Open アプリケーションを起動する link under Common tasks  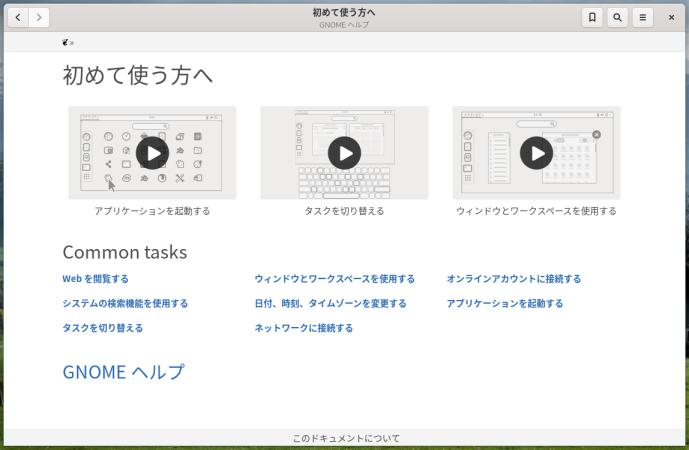pyautogui.click(x=504, y=303)
